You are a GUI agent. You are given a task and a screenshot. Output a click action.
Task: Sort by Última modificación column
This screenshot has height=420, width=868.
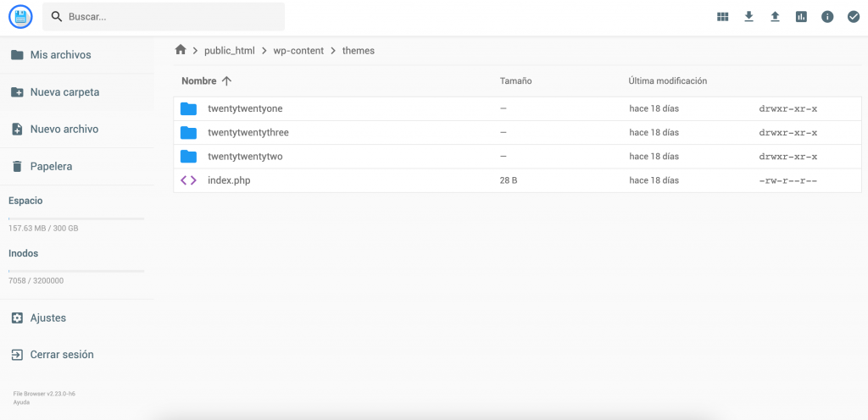click(x=667, y=81)
